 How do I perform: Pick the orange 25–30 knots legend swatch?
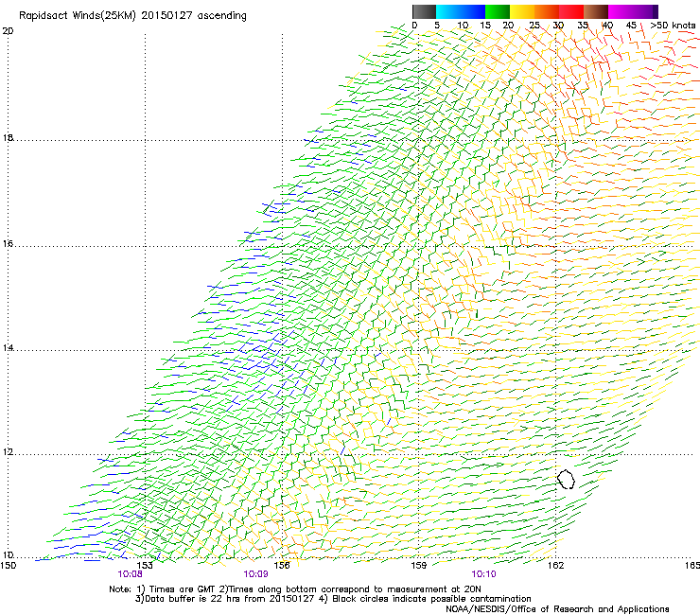(547, 11)
